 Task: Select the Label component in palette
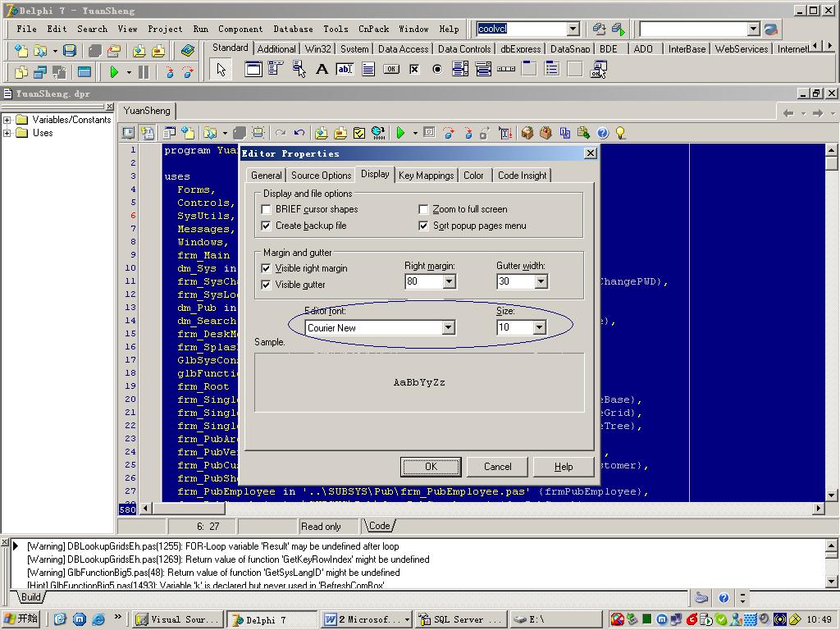click(322, 70)
